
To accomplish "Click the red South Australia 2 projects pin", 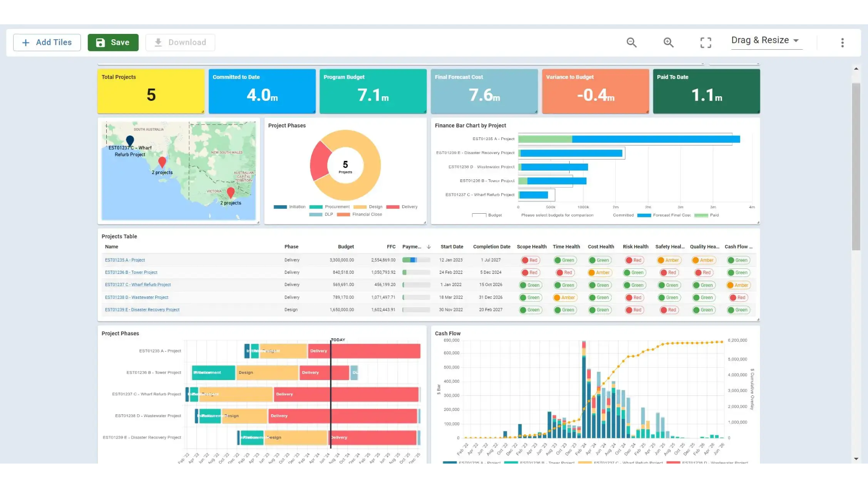I will click(162, 162).
